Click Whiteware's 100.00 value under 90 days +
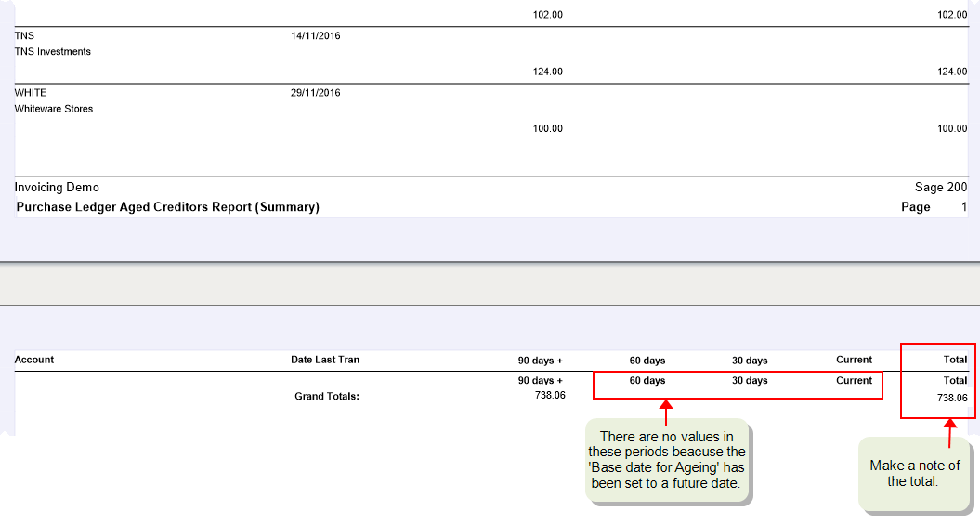The height and width of the screenshot is (525, 980). [547, 128]
